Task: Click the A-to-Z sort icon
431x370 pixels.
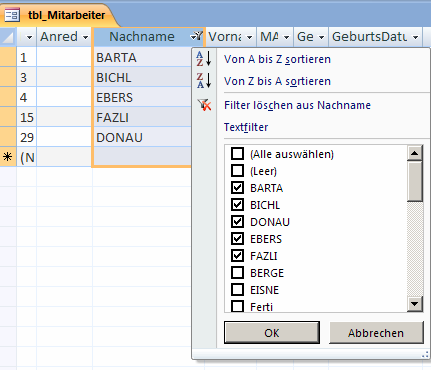Action: point(204,59)
